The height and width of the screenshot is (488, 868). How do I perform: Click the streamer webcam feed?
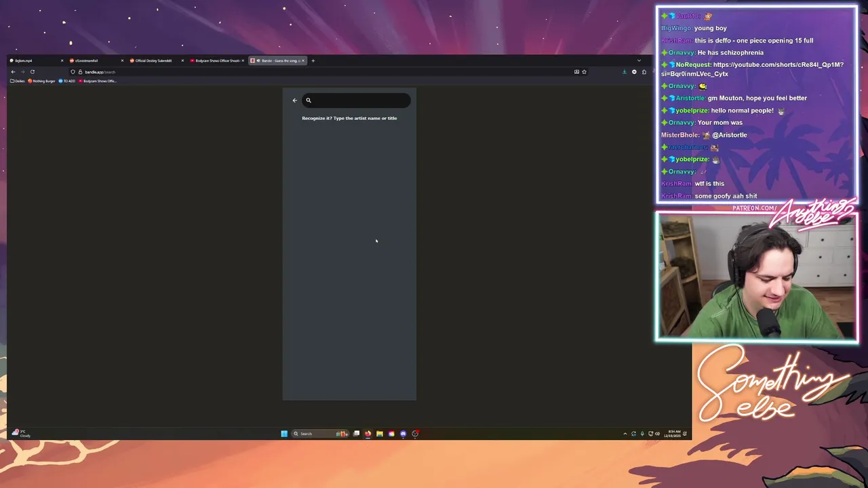(756, 277)
